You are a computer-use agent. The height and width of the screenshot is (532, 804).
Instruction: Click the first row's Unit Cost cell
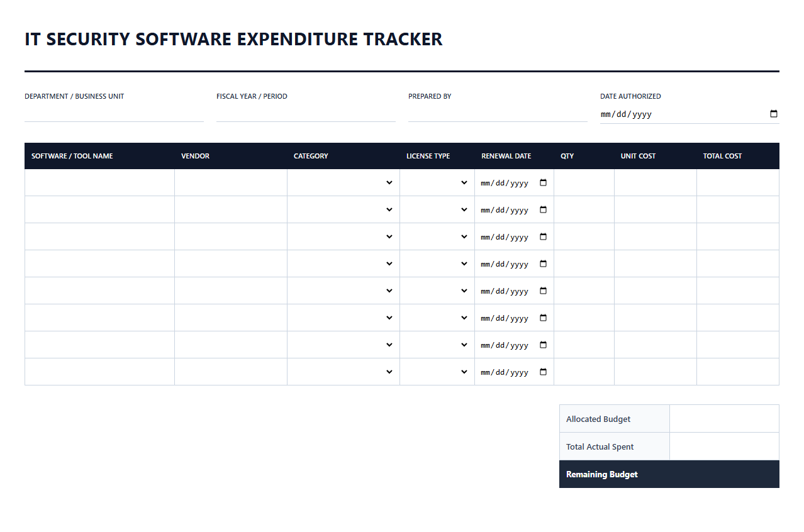(656, 182)
